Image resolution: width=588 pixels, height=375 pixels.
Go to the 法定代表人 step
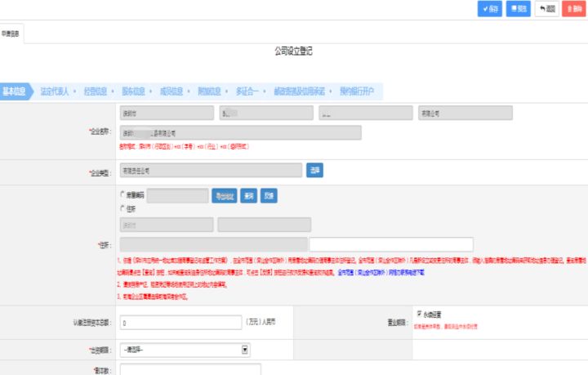coord(55,92)
